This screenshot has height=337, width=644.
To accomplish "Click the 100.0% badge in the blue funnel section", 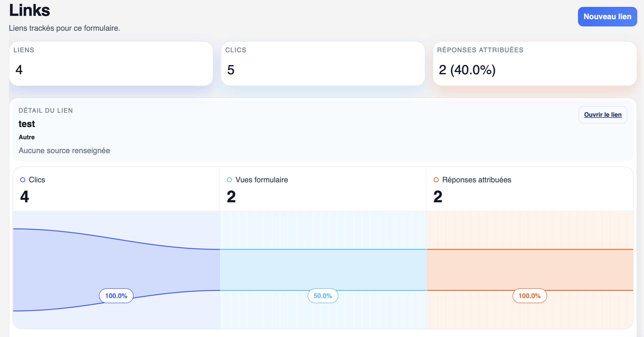I will pyautogui.click(x=116, y=296).
